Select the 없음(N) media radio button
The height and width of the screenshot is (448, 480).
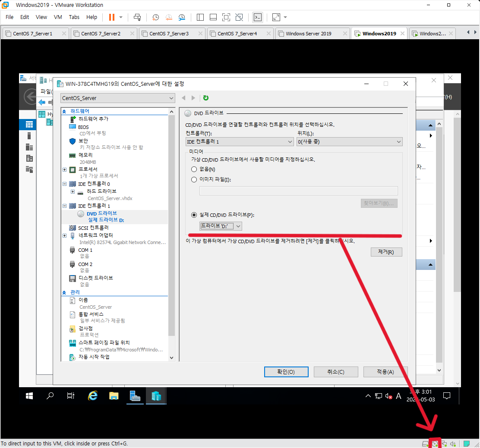[x=194, y=169]
